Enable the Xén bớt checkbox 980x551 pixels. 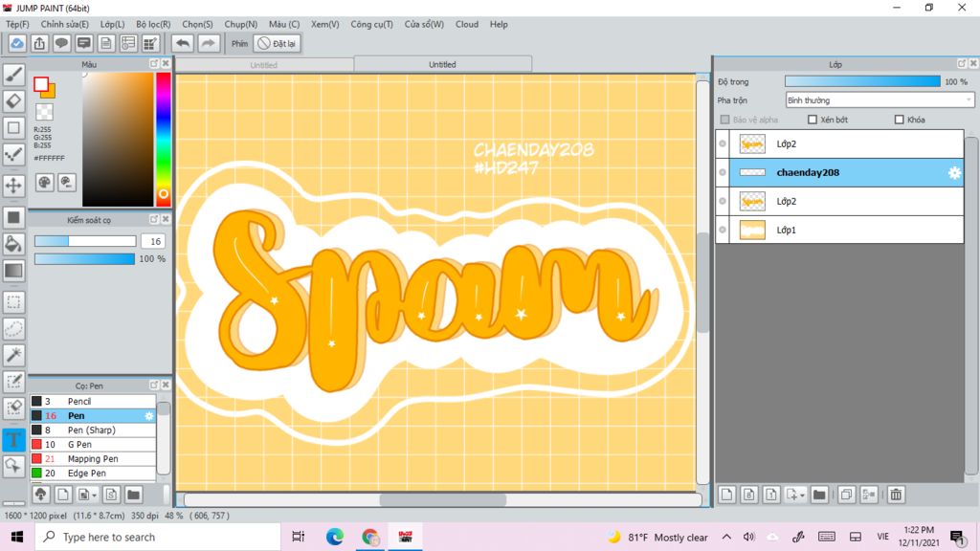pyautogui.click(x=813, y=120)
